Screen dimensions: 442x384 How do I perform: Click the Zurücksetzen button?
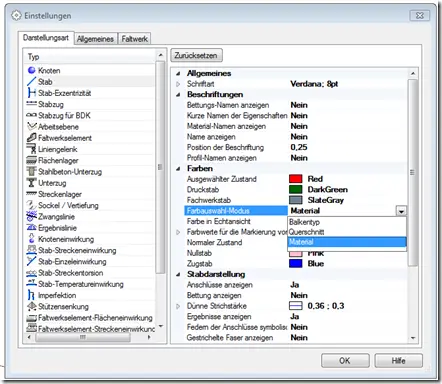pyautogui.click(x=196, y=55)
